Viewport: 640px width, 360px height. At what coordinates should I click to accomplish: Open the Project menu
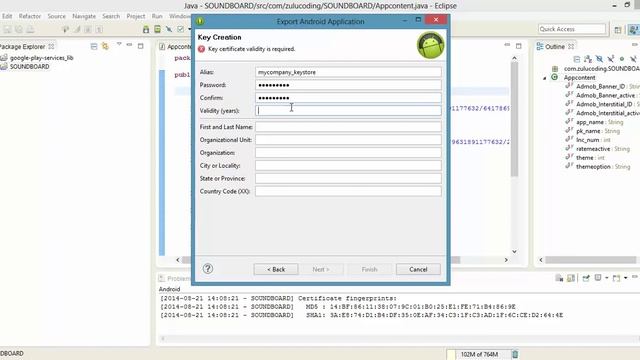click(136, 16)
